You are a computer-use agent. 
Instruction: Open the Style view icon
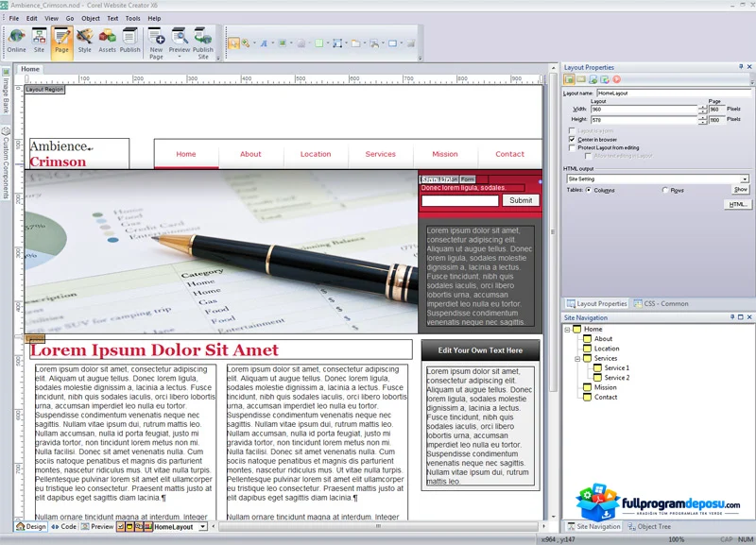84,41
